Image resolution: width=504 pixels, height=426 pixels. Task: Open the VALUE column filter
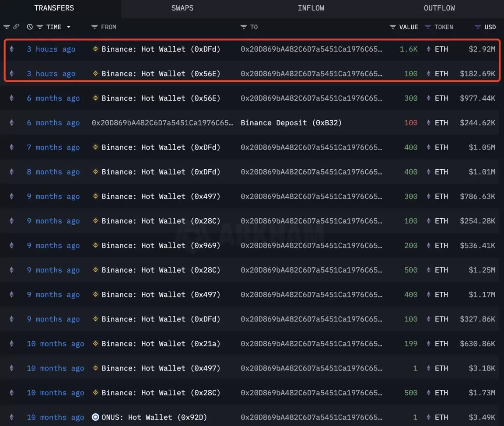[x=392, y=27]
